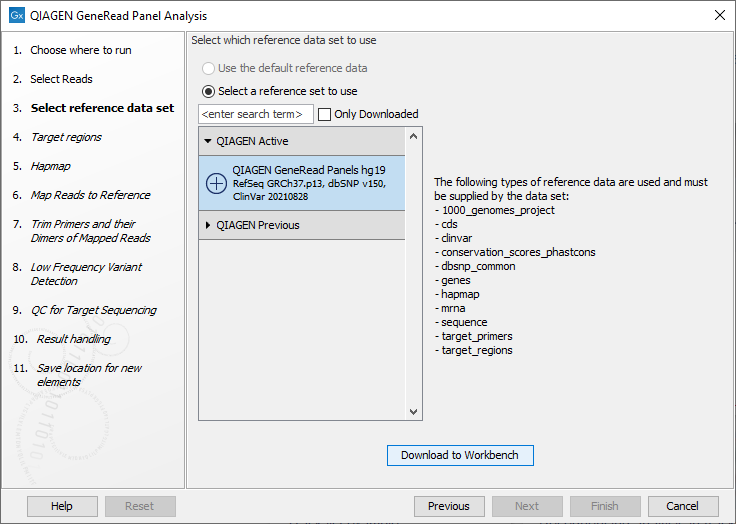Click step 6 'Map Reads to Reference'
The height and width of the screenshot is (524, 736).
(90, 195)
